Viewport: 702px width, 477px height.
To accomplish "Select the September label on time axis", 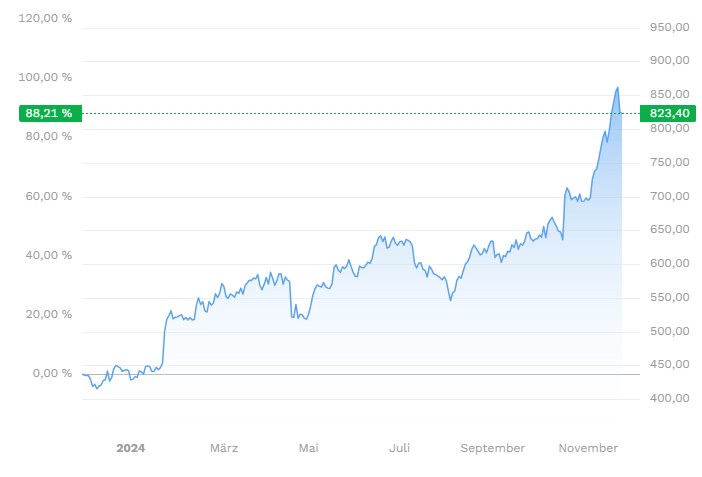I will point(492,448).
